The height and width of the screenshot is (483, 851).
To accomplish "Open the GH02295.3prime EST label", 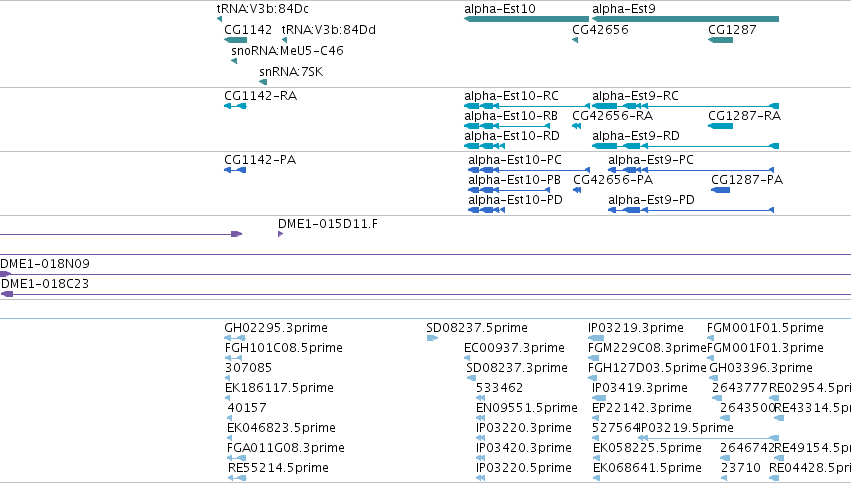I will (276, 328).
